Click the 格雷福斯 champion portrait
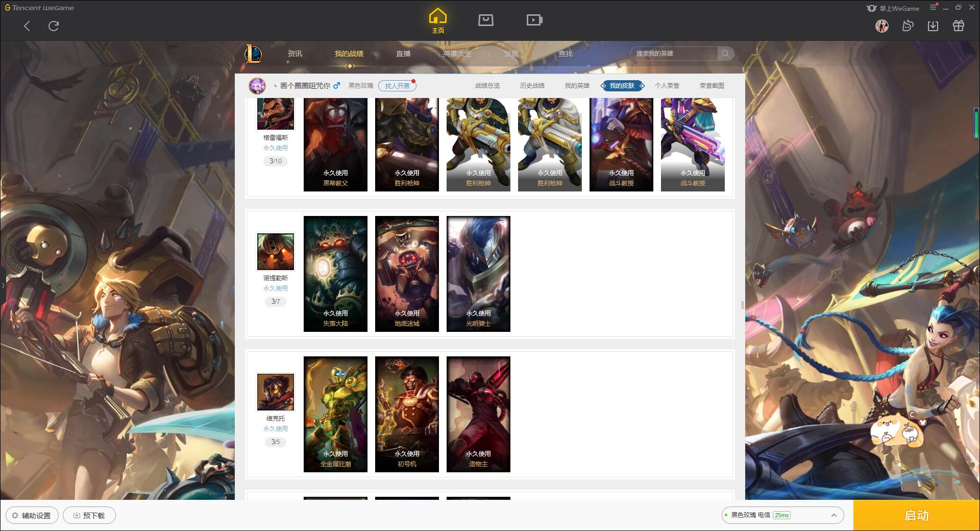Screen dimensions: 980x531 coord(276,114)
